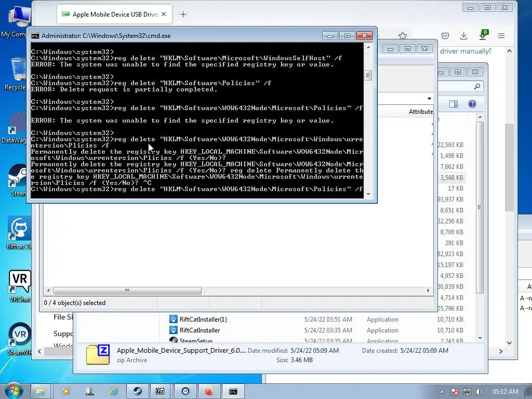Click Firefox page scroll down arrow

point(509,343)
